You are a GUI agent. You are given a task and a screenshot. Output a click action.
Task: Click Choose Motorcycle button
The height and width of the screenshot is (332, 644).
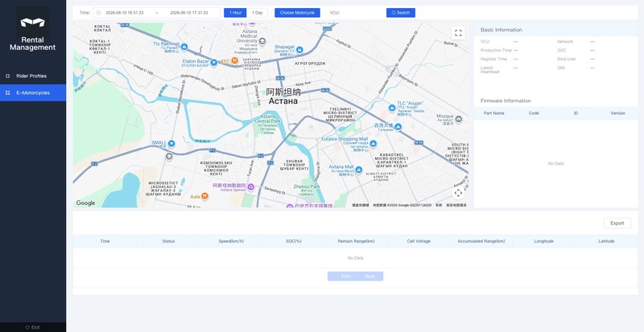[297, 13]
